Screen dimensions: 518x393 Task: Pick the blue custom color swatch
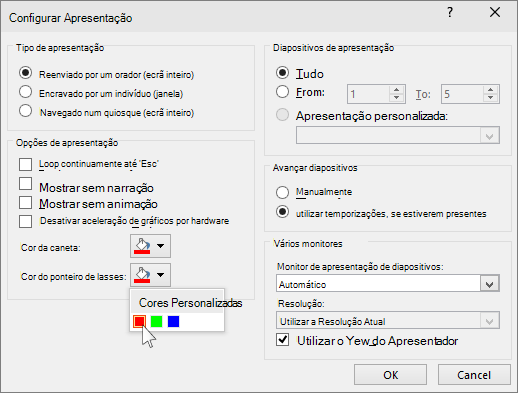coord(173,322)
